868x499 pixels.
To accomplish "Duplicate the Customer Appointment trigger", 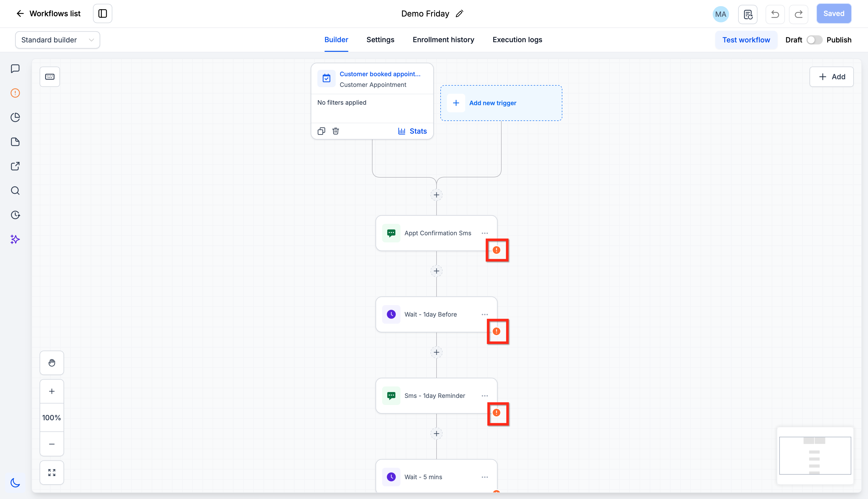I will [x=321, y=131].
